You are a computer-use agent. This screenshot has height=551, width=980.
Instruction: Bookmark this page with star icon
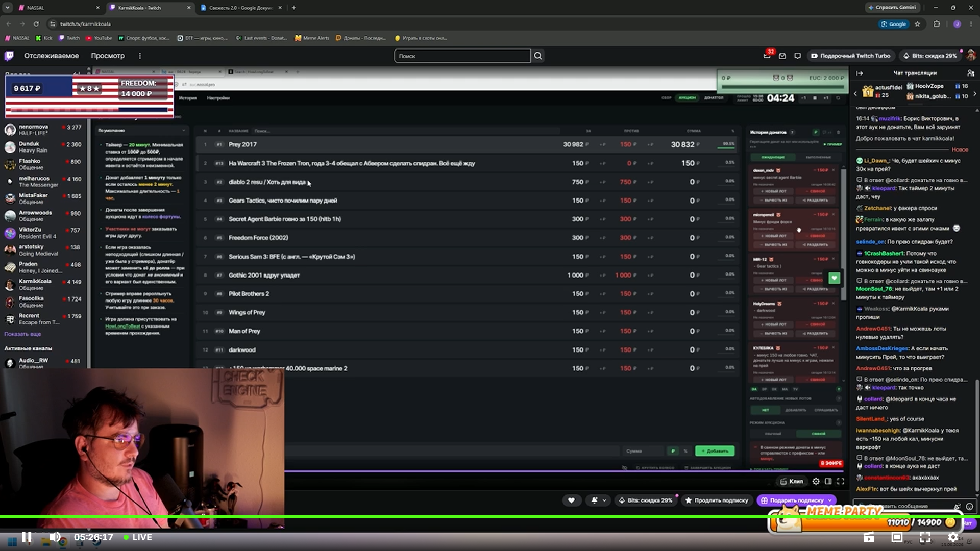point(917,24)
